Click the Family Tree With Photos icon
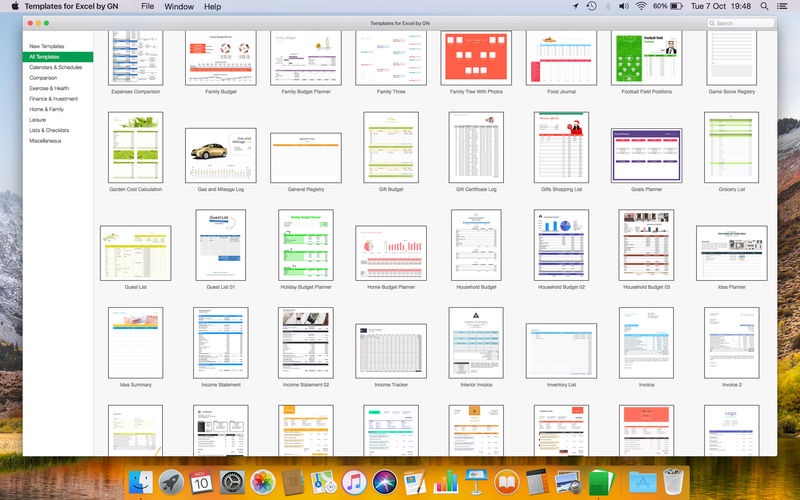Image resolution: width=800 pixels, height=500 pixels. tap(476, 57)
